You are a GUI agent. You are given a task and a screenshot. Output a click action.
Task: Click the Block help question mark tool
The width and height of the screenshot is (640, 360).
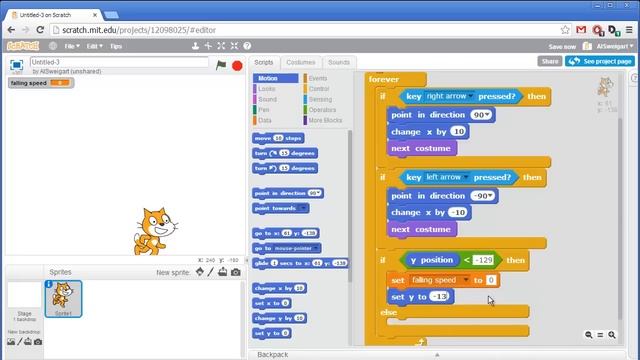point(247,46)
